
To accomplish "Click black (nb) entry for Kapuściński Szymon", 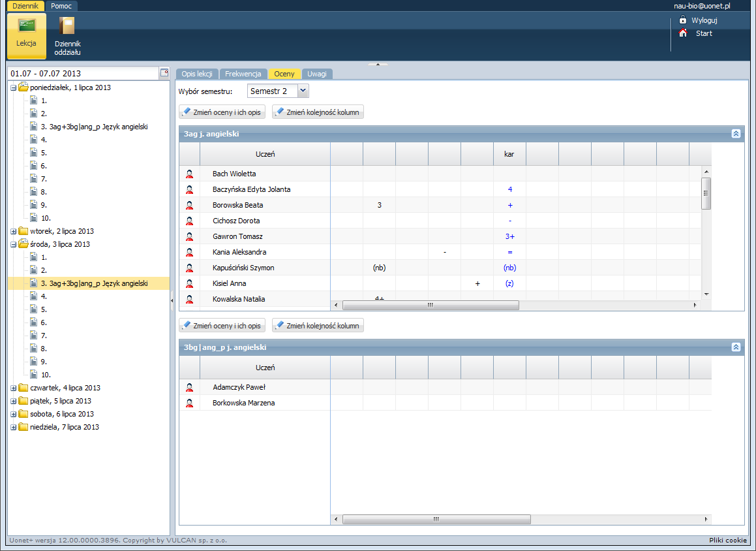I will [380, 268].
